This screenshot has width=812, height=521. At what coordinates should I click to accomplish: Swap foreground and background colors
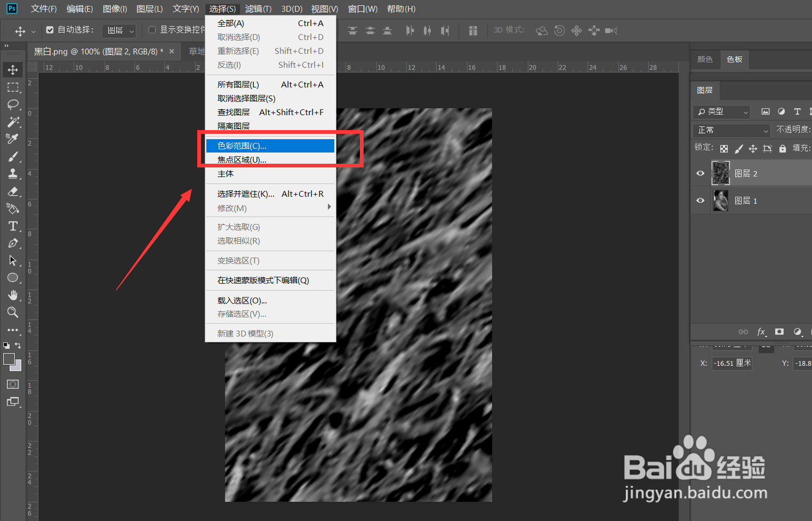(18, 346)
